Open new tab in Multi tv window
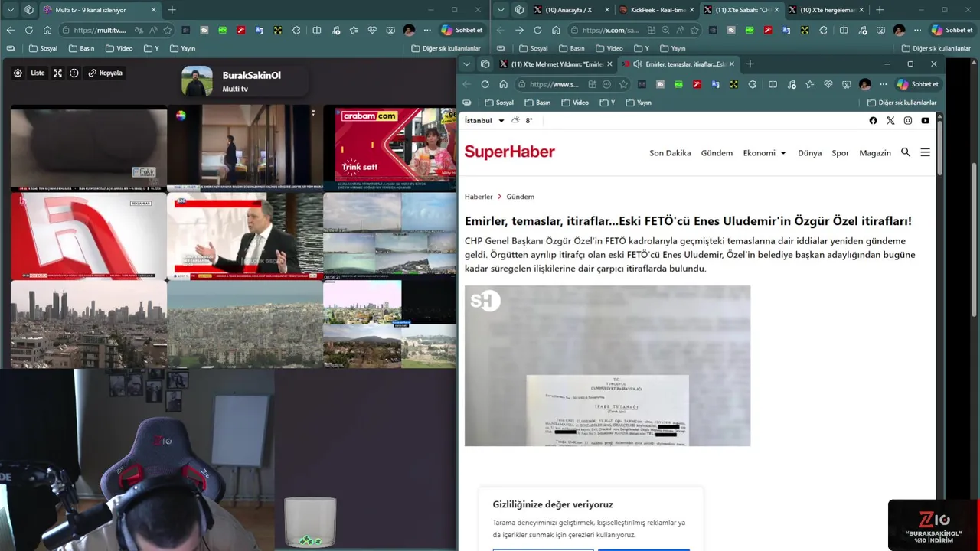Screen dimensions: 980x551 click(171, 10)
